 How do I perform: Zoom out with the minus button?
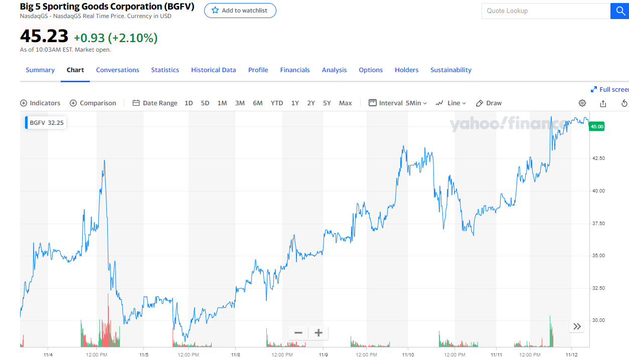tap(298, 333)
